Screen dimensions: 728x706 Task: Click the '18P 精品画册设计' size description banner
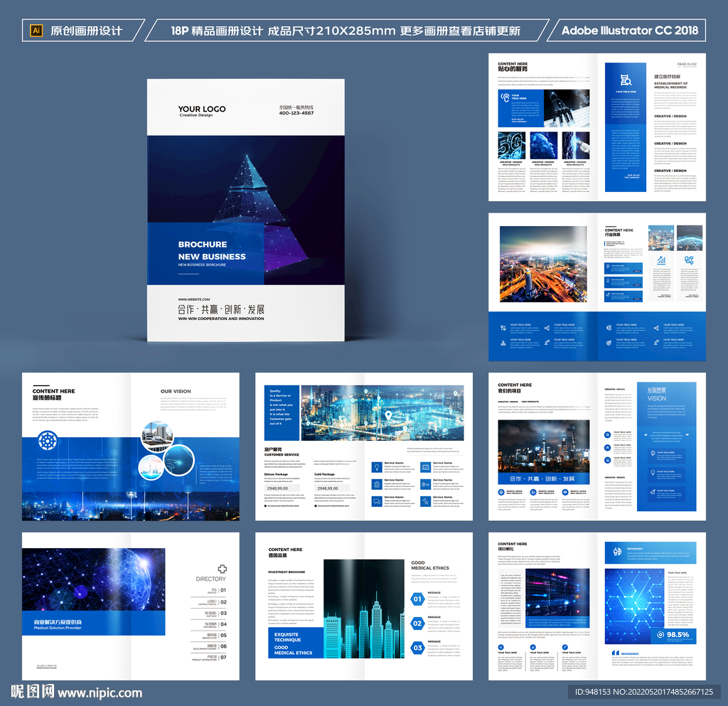pyautogui.click(x=346, y=31)
